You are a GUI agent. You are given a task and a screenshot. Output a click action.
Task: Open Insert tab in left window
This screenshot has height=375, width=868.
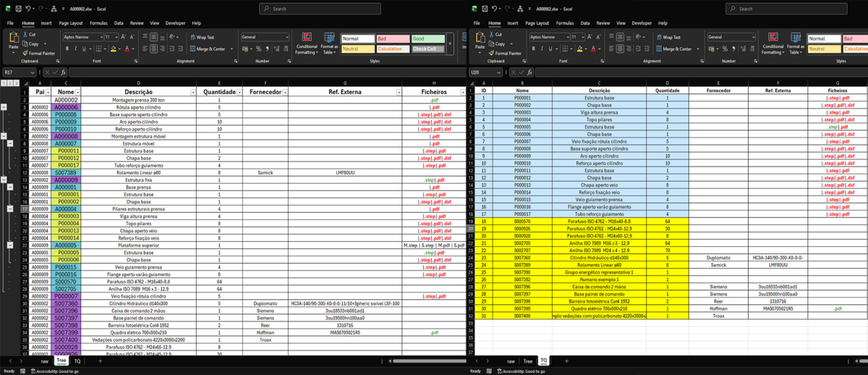click(x=46, y=23)
